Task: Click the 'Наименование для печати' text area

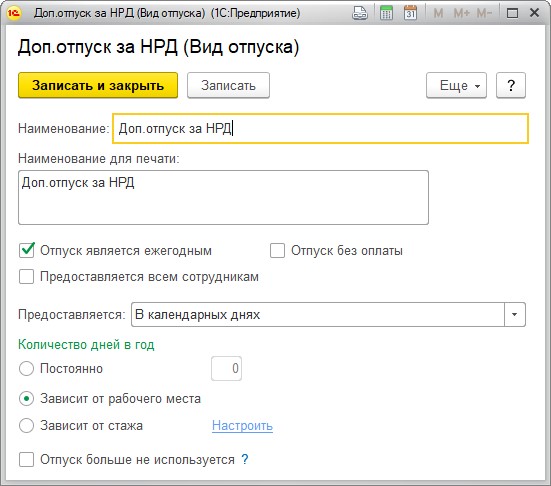Action: 223,197
